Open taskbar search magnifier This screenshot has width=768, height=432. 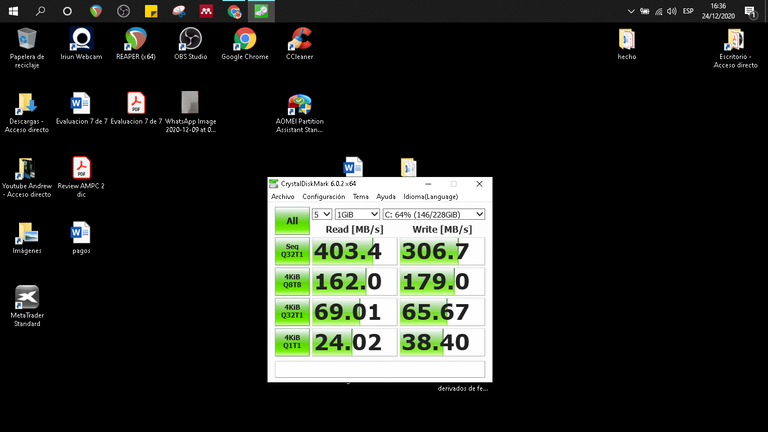[x=40, y=11]
